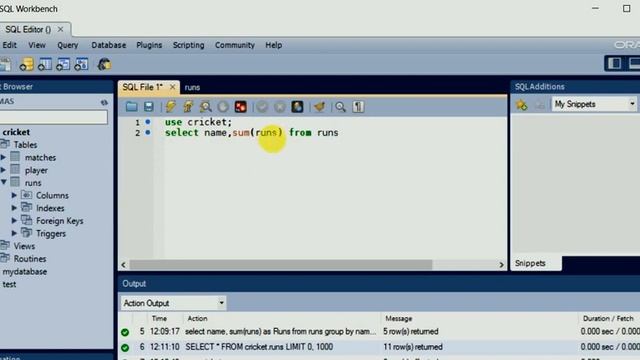This screenshot has height=360, width=640.
Task: Expand the Indexes node
Action: (x=14, y=208)
